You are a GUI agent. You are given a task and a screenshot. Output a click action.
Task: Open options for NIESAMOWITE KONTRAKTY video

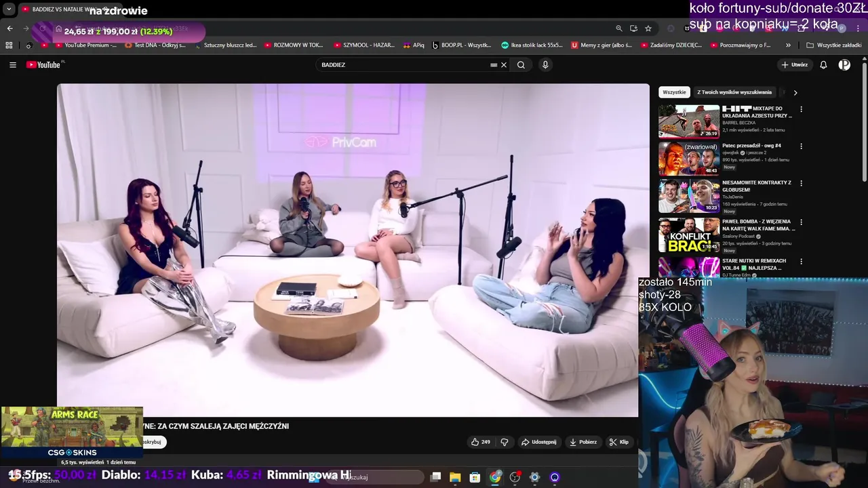click(801, 184)
